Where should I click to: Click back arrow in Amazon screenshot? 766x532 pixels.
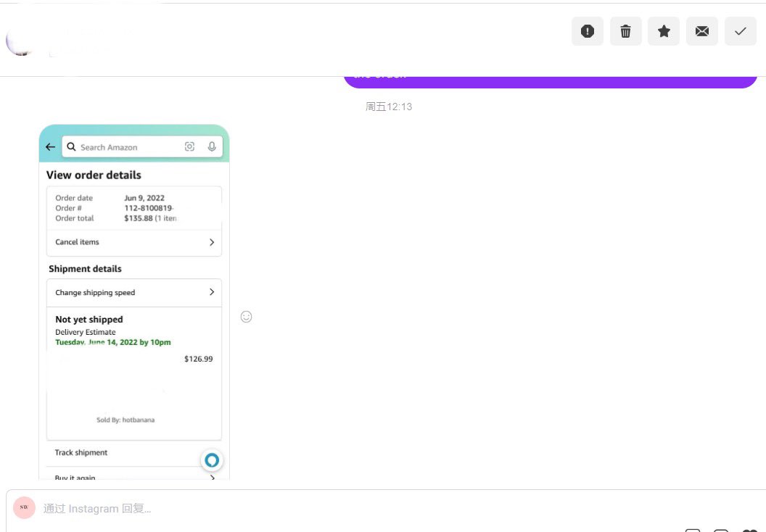pyautogui.click(x=50, y=146)
